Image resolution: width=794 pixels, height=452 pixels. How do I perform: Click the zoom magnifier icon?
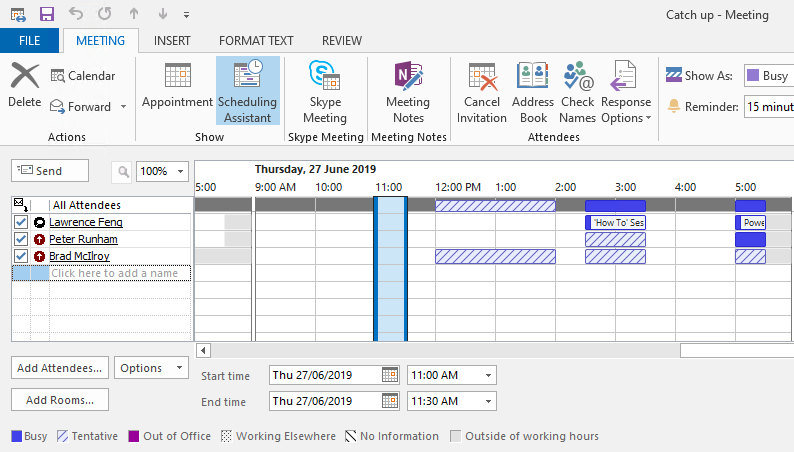click(x=122, y=172)
